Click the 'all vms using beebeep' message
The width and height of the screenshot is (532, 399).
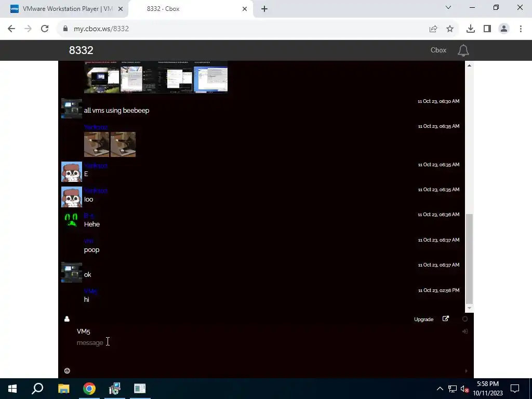117,110
